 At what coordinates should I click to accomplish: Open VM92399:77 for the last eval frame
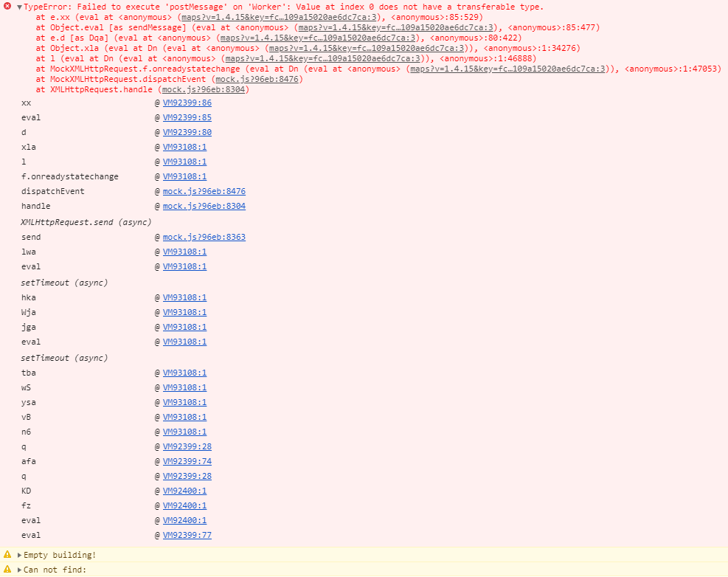[183, 534]
